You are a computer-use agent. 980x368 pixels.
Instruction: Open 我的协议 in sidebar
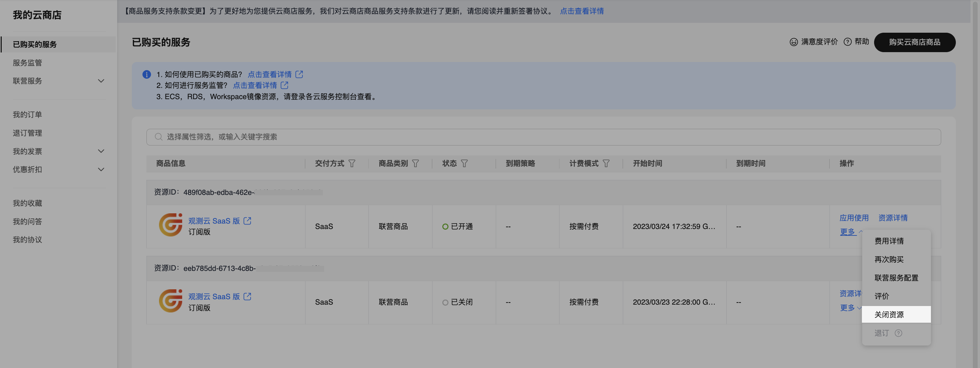click(27, 240)
